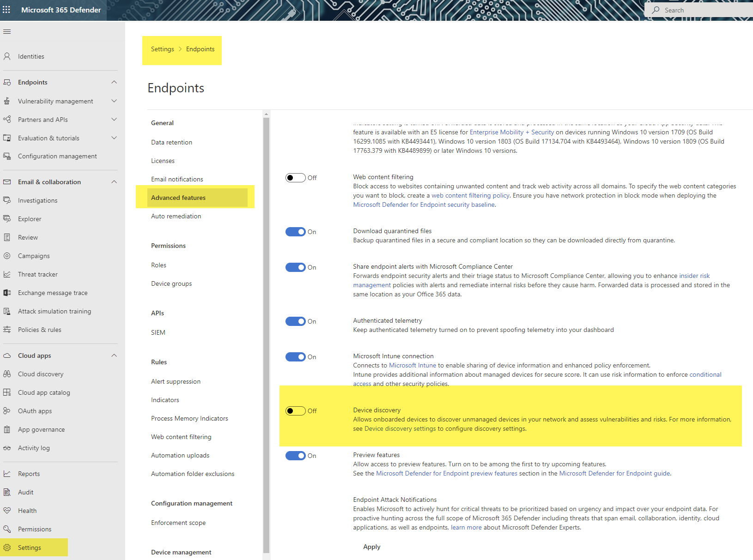Click the Apply button
Screen dimensions: 753x560
pyautogui.click(x=372, y=547)
